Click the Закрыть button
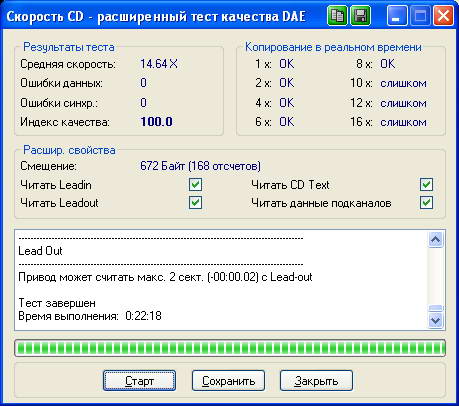This screenshot has width=459, height=406. pyautogui.click(x=316, y=380)
